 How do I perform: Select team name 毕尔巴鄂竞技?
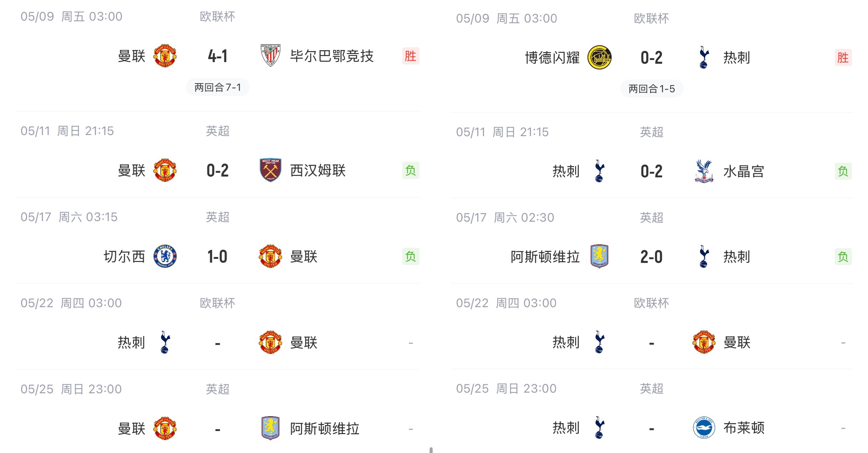pyautogui.click(x=332, y=56)
